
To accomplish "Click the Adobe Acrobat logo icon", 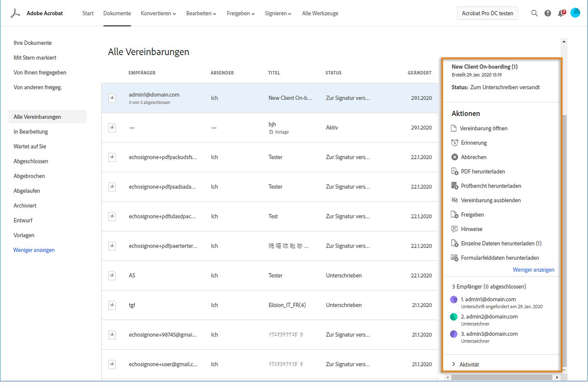I will [x=15, y=13].
